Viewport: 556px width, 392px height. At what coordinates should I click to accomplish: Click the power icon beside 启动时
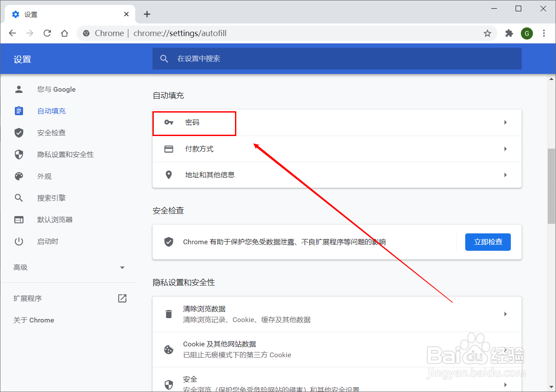(x=19, y=241)
